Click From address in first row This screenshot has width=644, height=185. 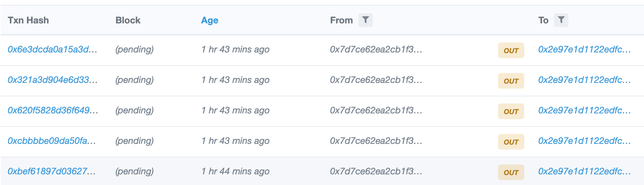click(376, 49)
